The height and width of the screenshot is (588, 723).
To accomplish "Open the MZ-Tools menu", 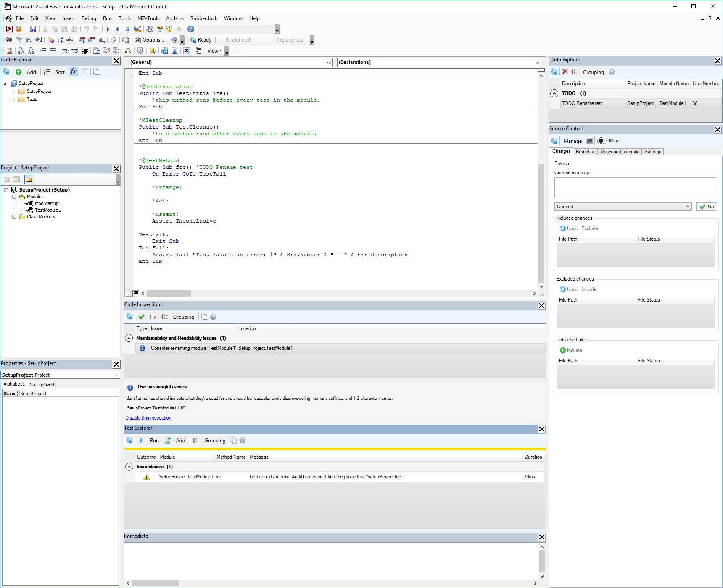I will click(x=148, y=18).
